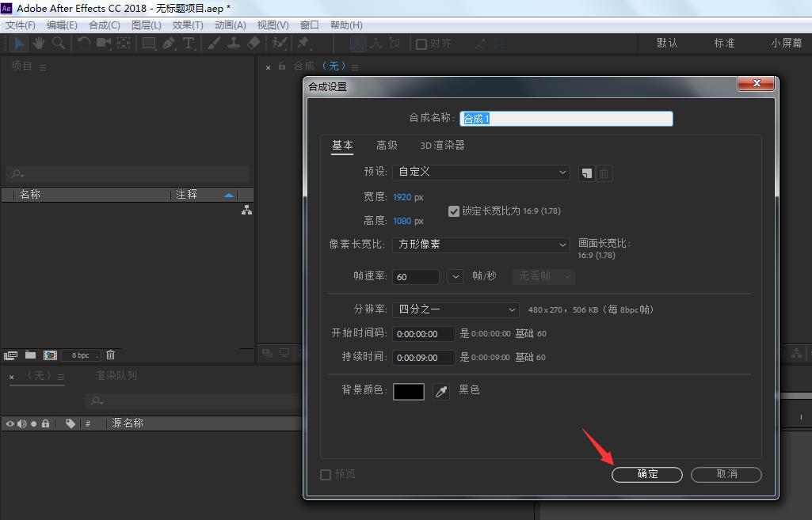The image size is (812, 520).
Task: Switch to the 高级 tab
Action: pos(387,146)
